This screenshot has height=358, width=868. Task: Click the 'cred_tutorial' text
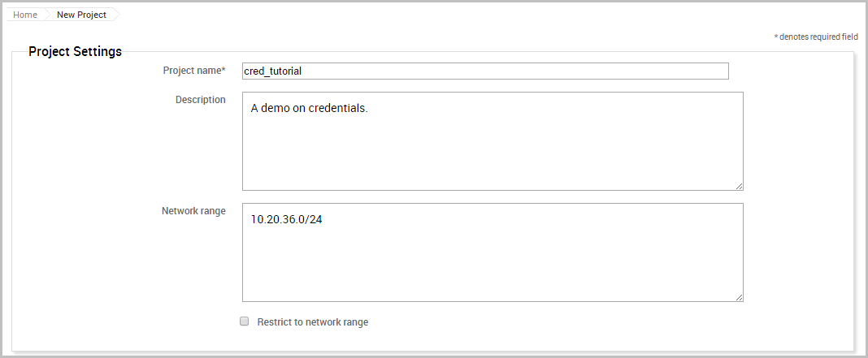273,71
